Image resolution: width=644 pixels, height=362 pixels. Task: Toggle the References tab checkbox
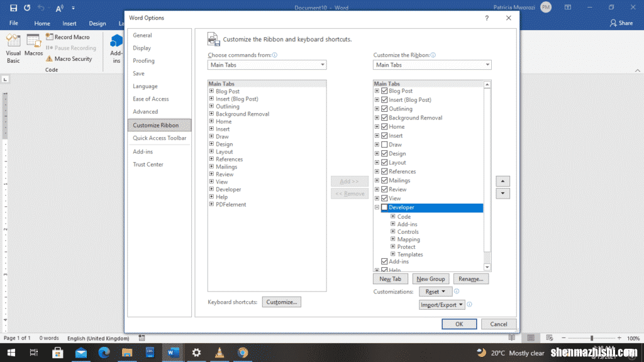pos(384,172)
